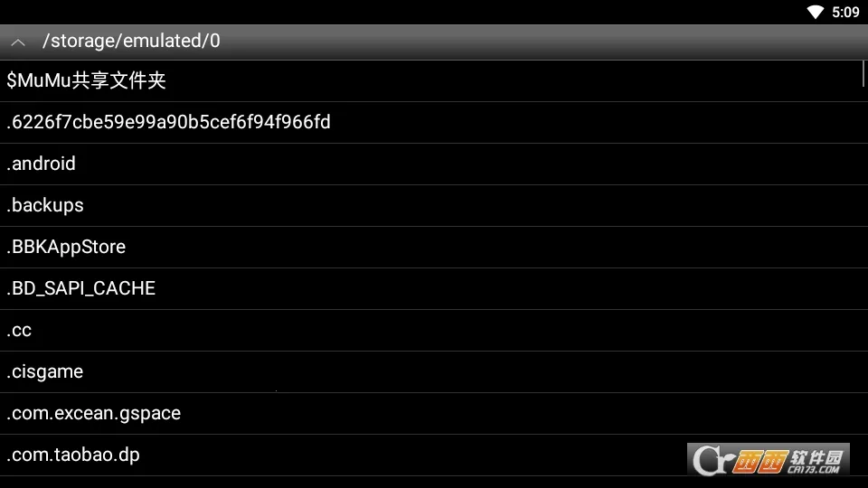Click the scrollbar thumb at right edge
Image resolution: width=868 pixels, height=488 pixels.
coord(863,73)
